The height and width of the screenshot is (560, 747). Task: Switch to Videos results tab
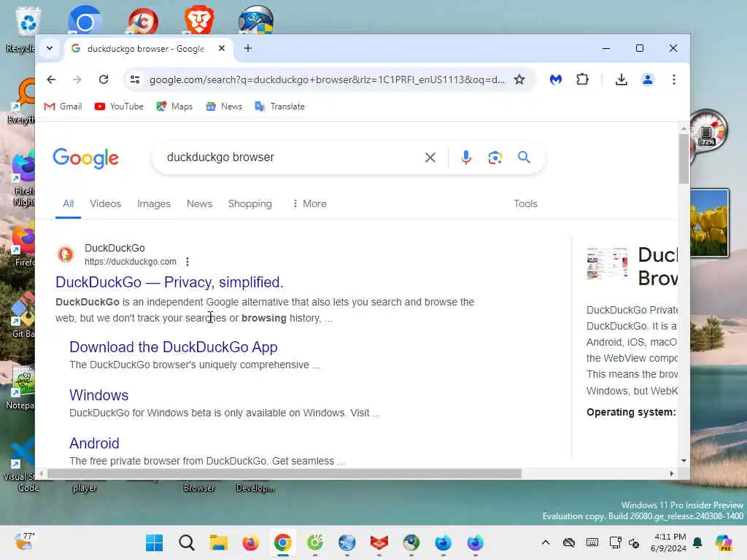click(105, 204)
